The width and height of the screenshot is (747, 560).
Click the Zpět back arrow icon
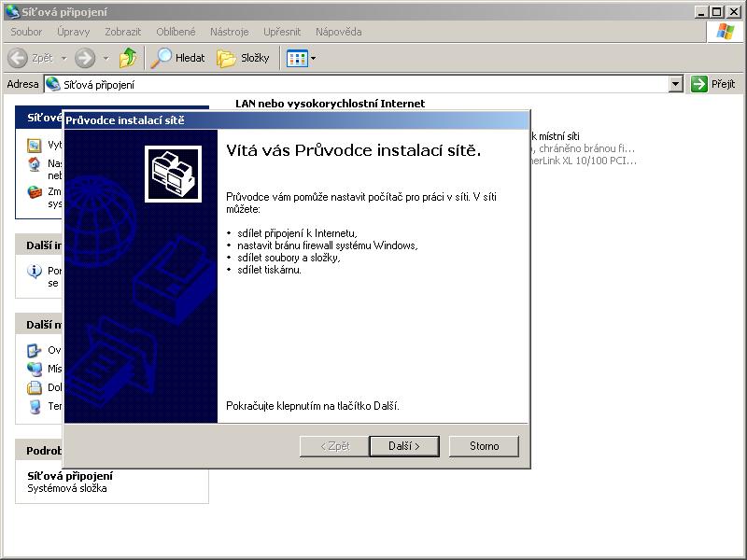tap(18, 58)
